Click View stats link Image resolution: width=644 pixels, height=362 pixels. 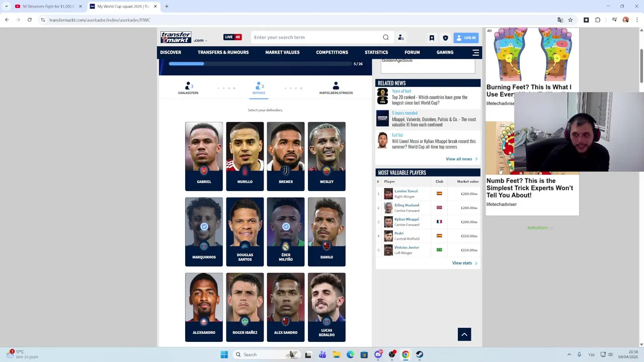(464, 263)
